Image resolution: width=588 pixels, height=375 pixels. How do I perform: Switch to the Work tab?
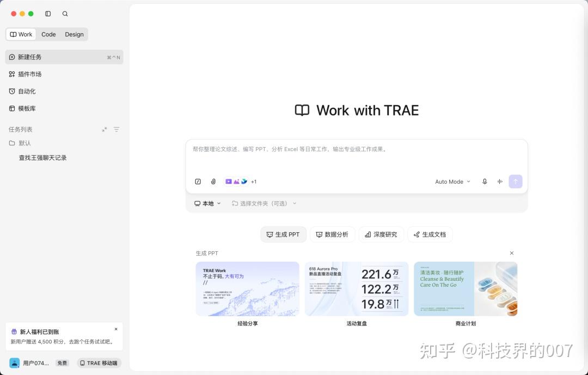(21, 34)
